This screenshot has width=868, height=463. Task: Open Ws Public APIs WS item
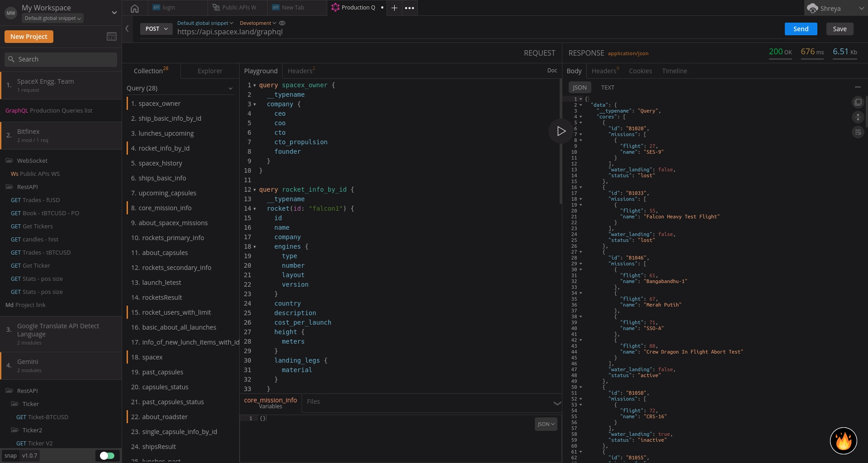click(35, 174)
